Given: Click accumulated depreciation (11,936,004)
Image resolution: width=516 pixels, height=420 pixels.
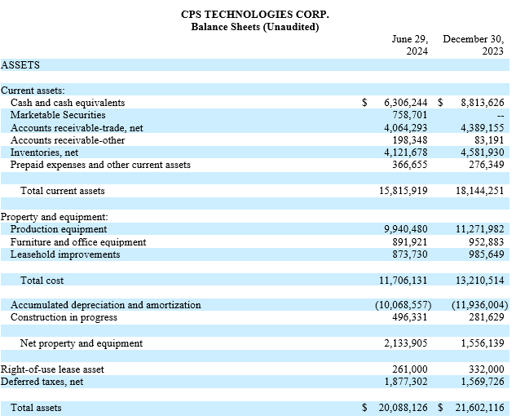Looking at the screenshot, I should (x=480, y=305).
